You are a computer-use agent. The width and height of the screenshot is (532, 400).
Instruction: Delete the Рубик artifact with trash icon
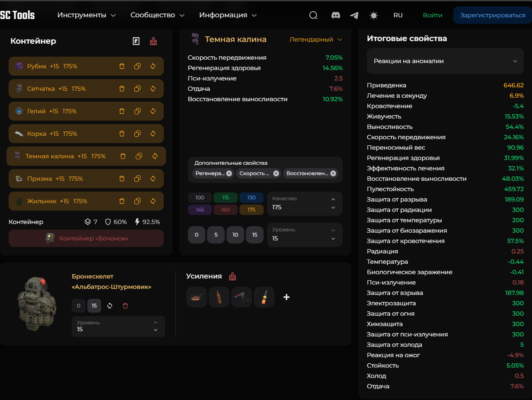(x=122, y=66)
